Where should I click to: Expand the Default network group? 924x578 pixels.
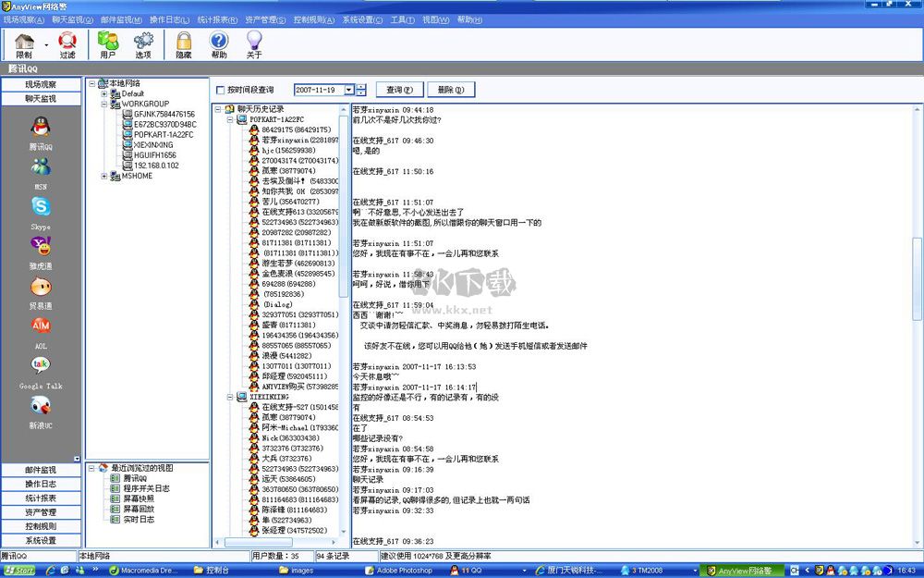pyautogui.click(x=104, y=94)
